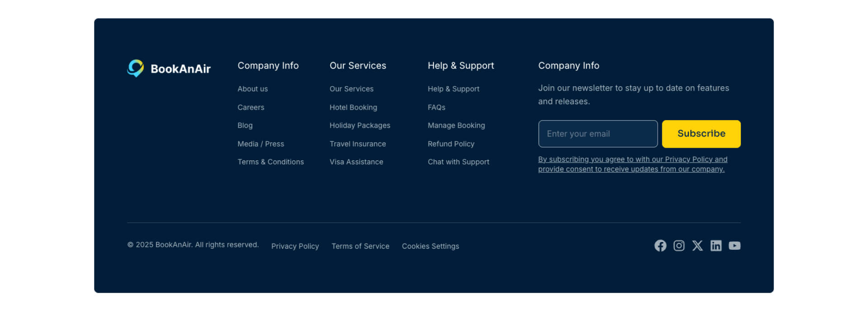Visit Media / Press page
Viewport: 868px width, 312px height.
[x=261, y=144]
